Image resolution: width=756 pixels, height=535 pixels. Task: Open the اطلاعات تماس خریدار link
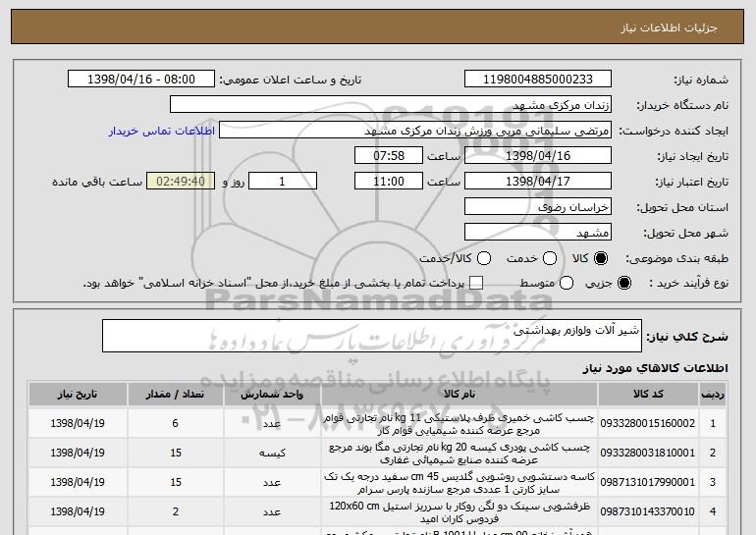162,132
